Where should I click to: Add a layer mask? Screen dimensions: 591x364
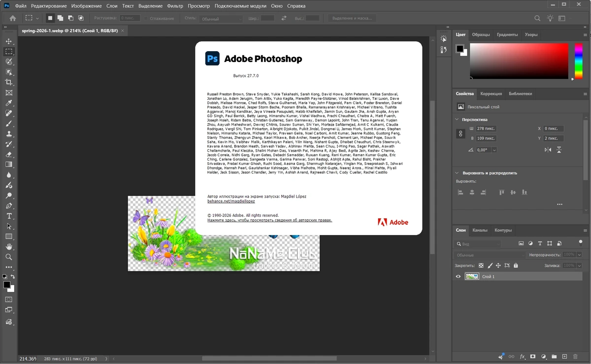tap(532, 357)
